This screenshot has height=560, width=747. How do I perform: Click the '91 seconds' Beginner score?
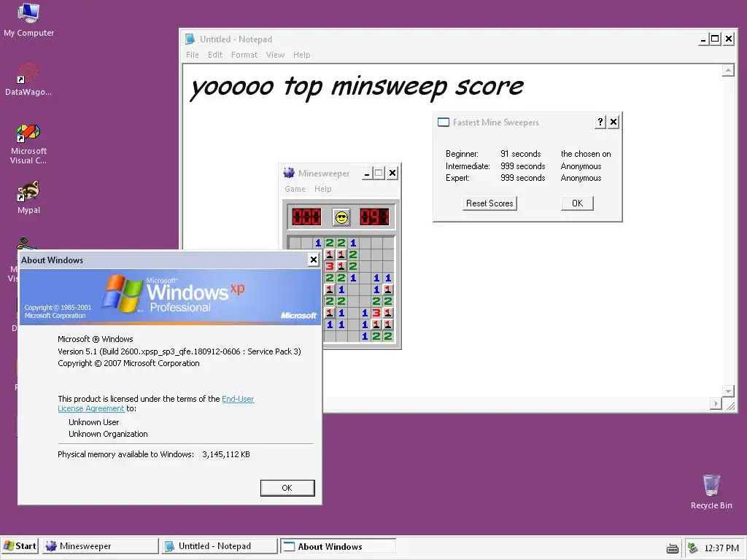[520, 154]
